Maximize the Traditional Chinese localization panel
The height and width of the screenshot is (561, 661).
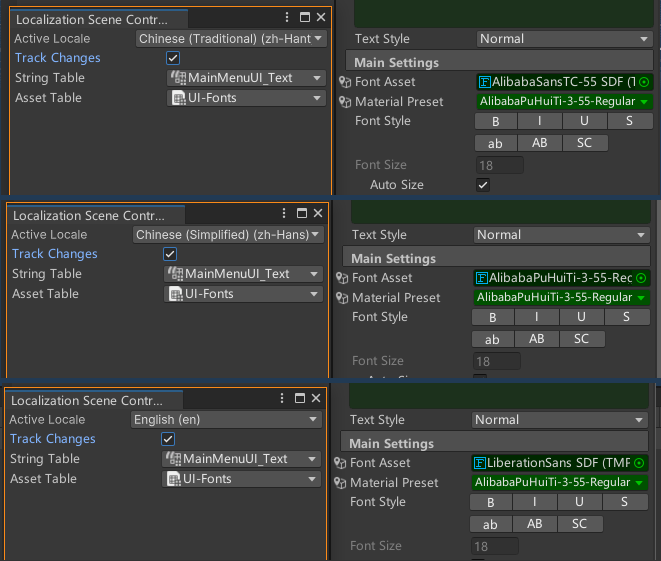coord(305,17)
